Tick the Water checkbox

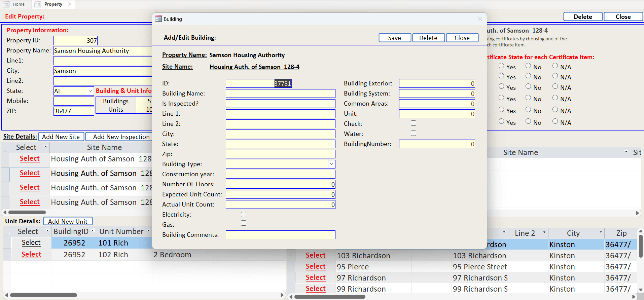(x=414, y=134)
